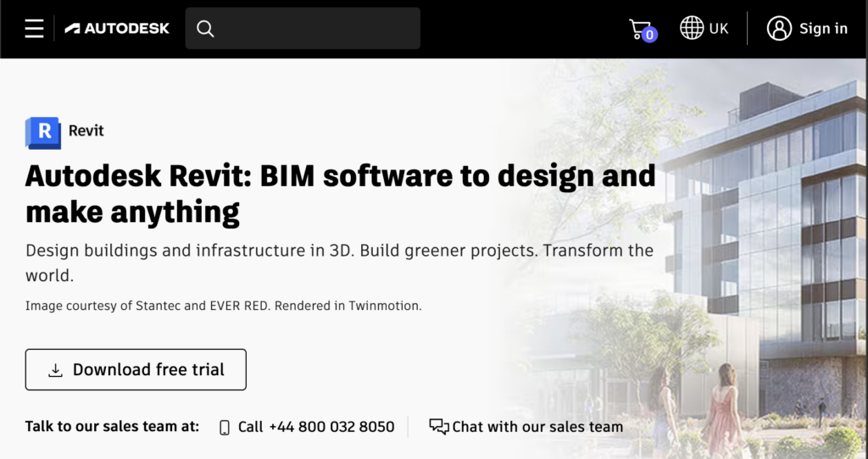Viewport: 868px width, 459px height.
Task: Focus the search input field
Action: 303,28
